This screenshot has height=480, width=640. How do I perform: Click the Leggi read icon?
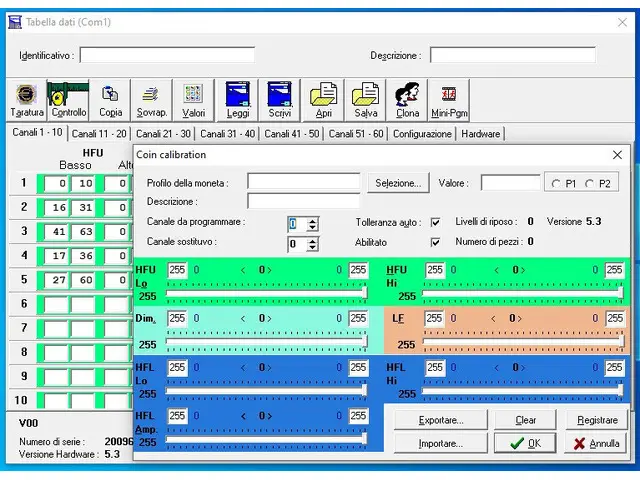(x=238, y=100)
